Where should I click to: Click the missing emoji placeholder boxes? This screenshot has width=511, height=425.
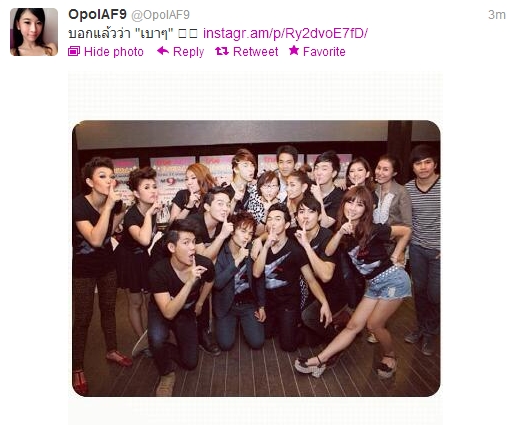click(188, 34)
